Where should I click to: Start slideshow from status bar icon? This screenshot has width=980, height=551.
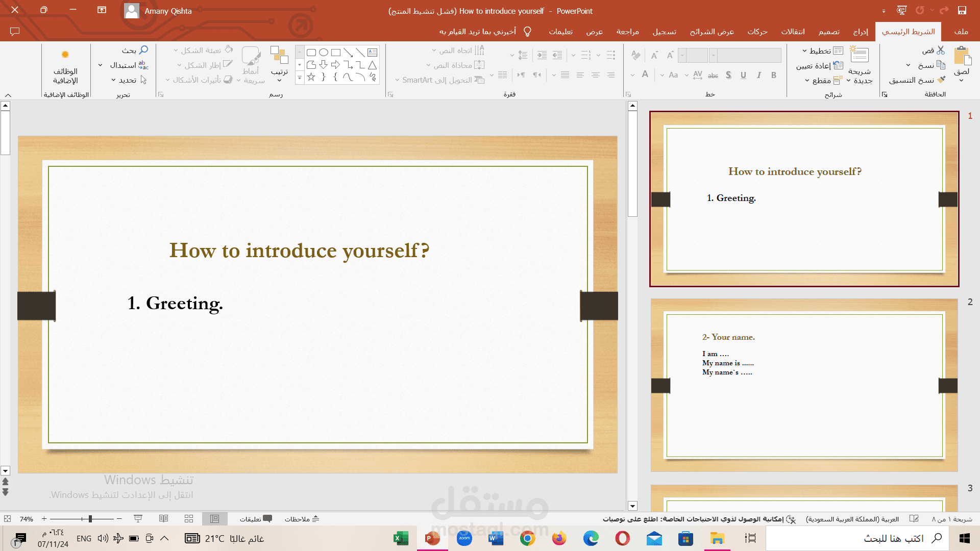coord(138,519)
